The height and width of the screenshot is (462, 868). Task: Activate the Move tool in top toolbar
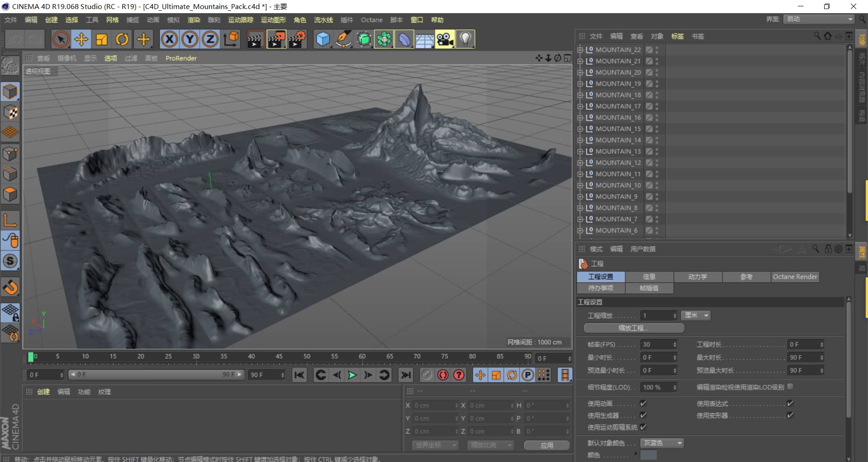coord(81,39)
